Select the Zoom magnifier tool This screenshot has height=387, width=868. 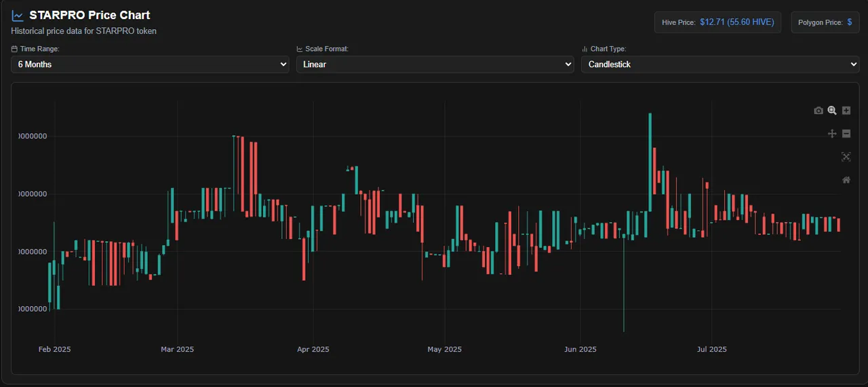(832, 111)
